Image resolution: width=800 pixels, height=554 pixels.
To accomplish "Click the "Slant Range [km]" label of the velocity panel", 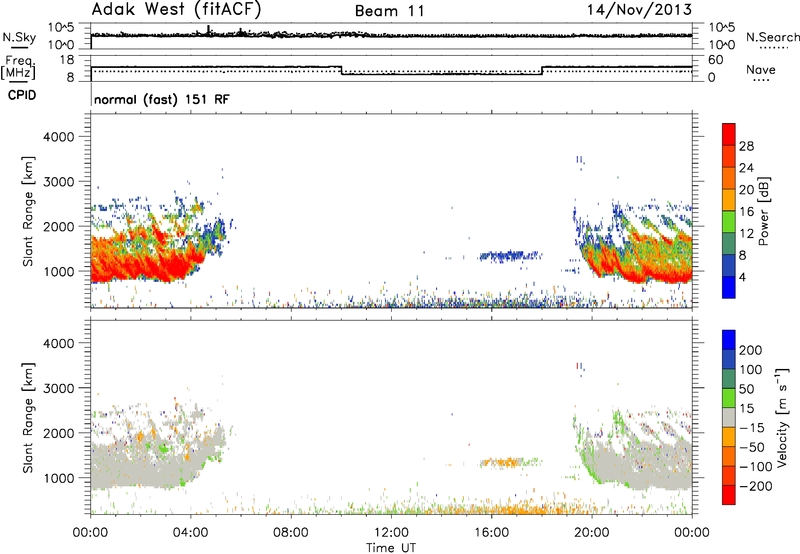I will pos(28,417).
